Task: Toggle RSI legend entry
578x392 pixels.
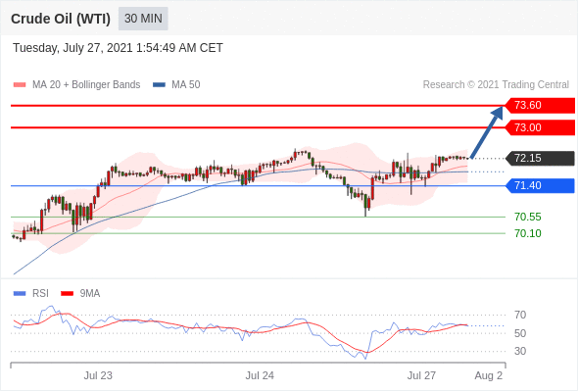Action: tap(31, 294)
